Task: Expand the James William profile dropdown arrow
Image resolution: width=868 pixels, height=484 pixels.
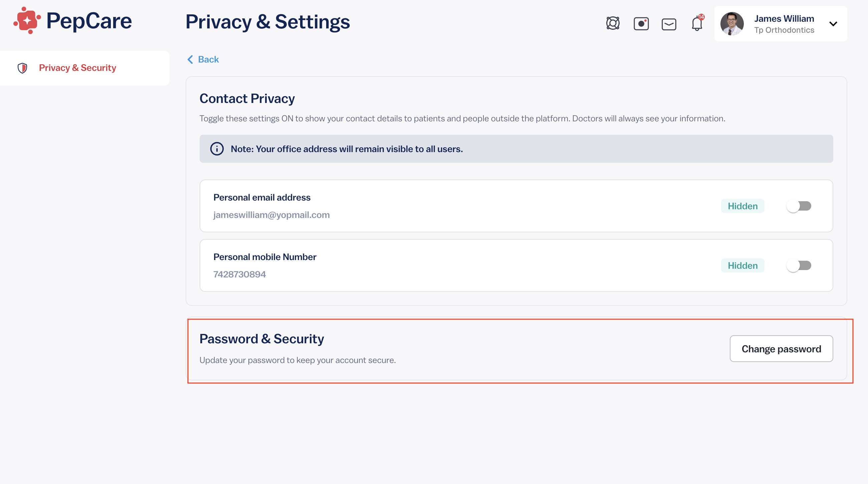Action: click(x=833, y=24)
